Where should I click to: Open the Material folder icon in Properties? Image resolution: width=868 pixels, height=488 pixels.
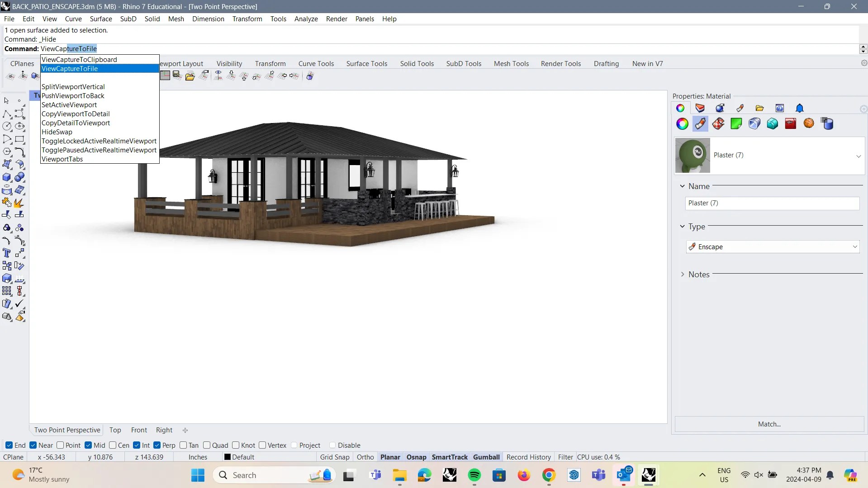[x=760, y=108]
